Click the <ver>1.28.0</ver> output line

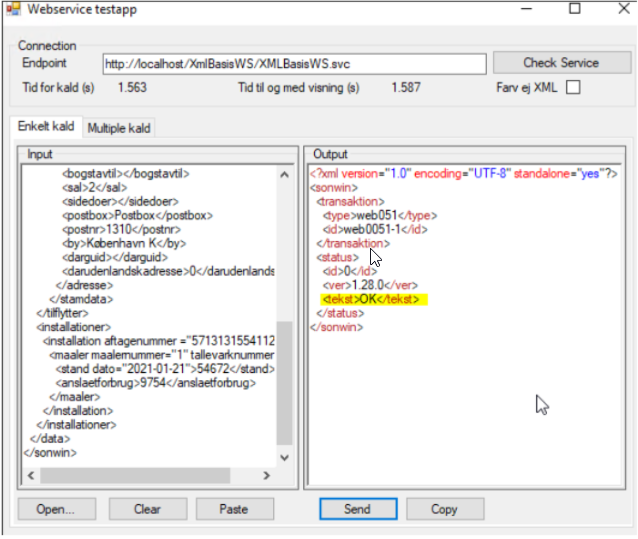[x=370, y=285]
